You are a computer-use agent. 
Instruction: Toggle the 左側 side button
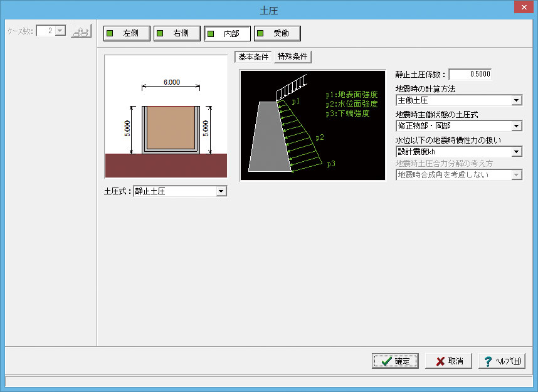click(127, 33)
